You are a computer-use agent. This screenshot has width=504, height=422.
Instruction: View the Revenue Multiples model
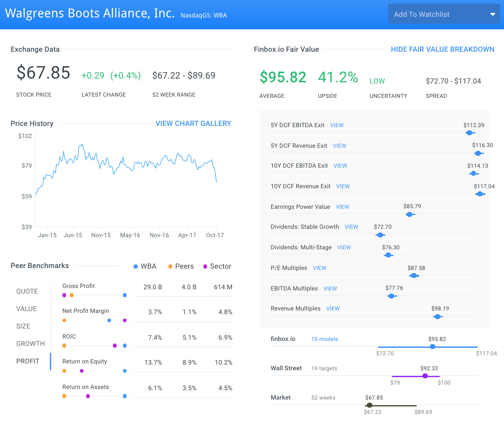[x=333, y=309]
